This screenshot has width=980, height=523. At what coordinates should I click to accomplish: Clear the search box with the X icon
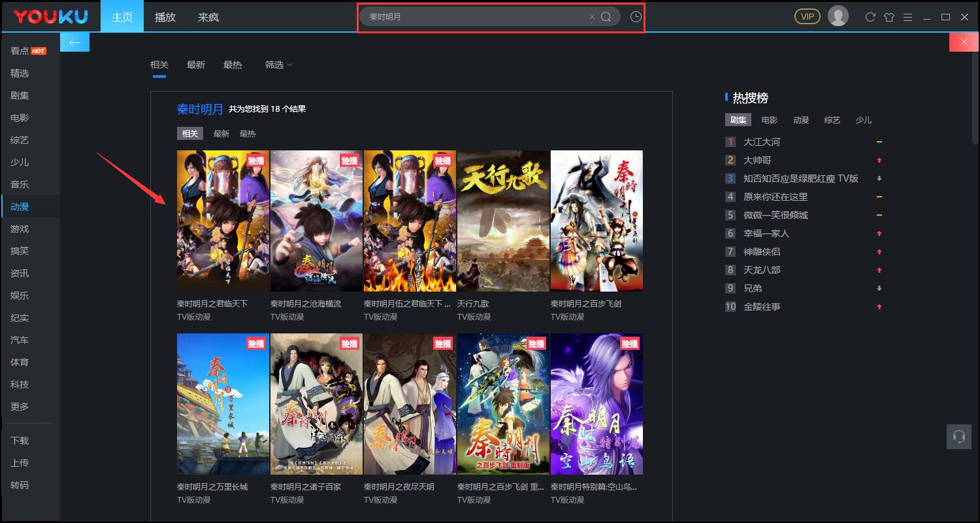point(593,17)
